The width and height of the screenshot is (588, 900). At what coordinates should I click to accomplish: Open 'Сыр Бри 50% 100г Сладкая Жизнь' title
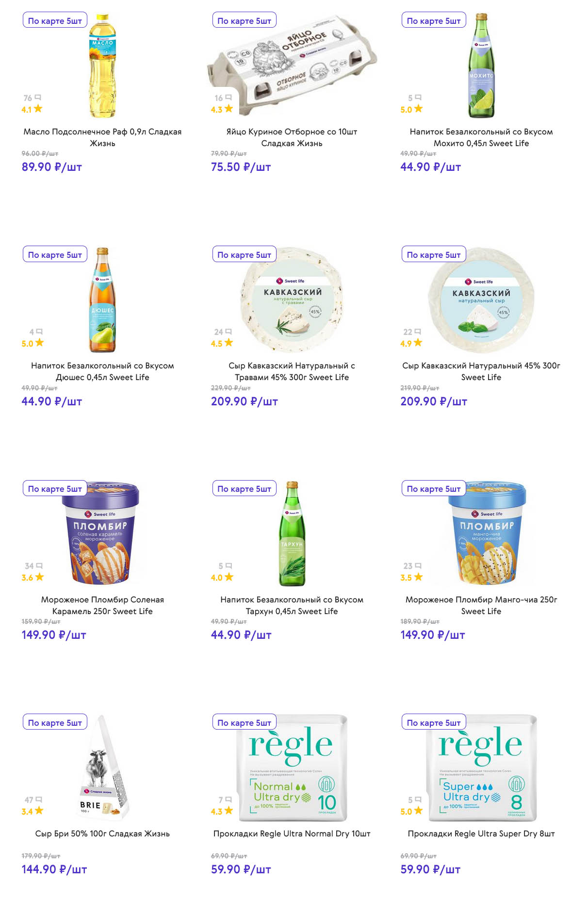102,833
